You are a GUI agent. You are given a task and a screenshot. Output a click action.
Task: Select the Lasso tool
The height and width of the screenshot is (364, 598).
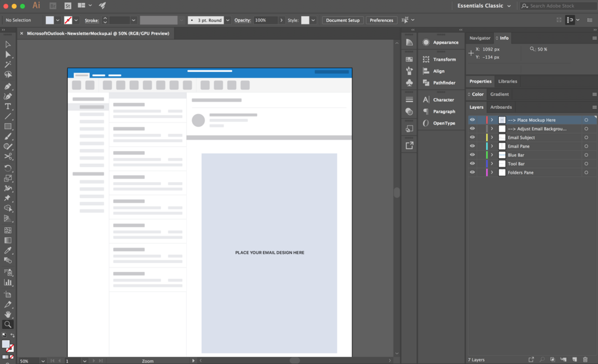[8, 75]
